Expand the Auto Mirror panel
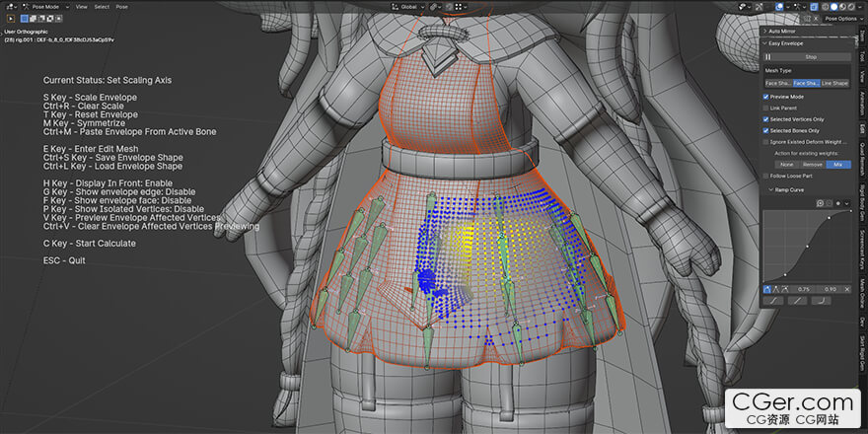The width and height of the screenshot is (868, 434). [764, 32]
